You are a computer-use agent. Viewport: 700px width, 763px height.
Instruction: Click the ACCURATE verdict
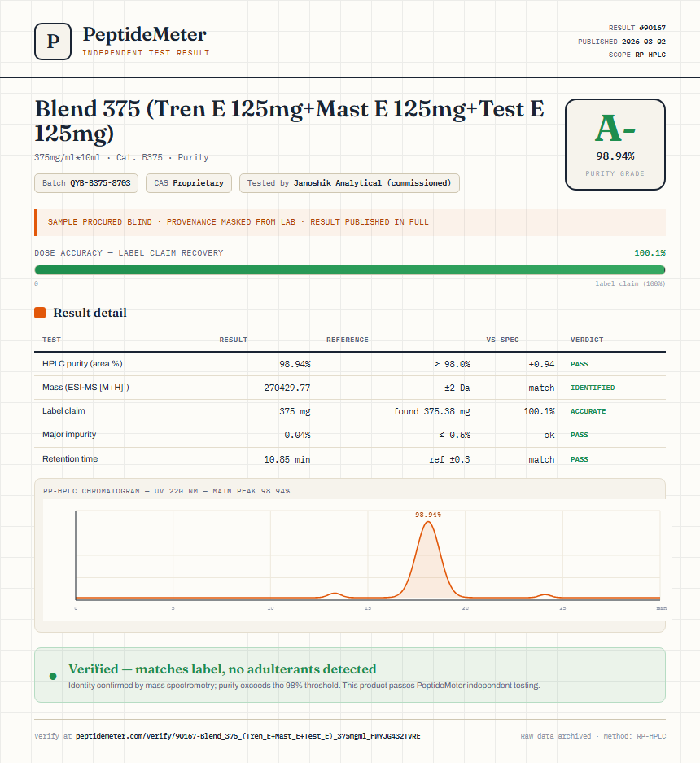tap(588, 411)
